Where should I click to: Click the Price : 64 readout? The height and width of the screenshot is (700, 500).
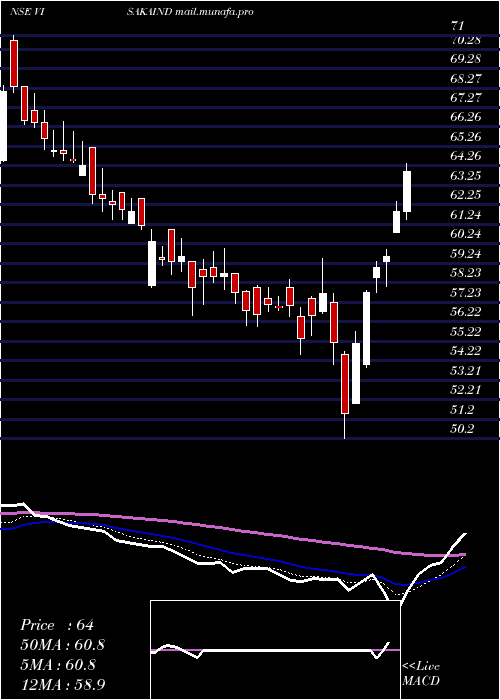click(x=57, y=625)
